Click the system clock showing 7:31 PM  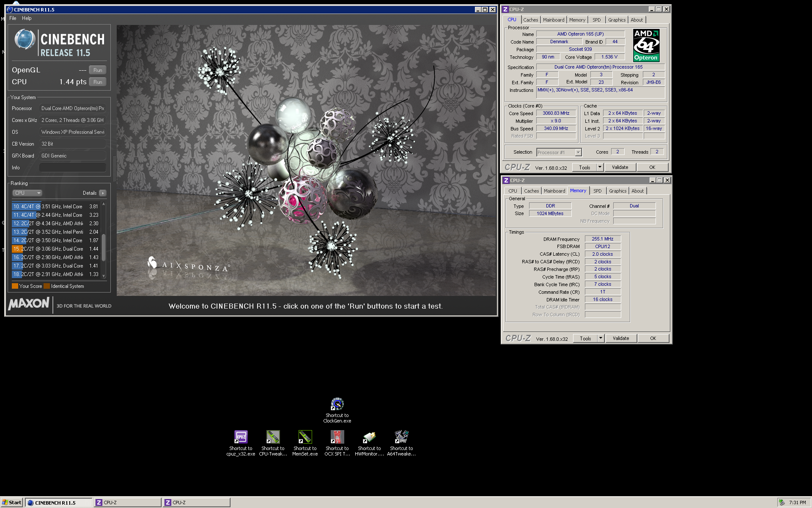click(x=797, y=503)
